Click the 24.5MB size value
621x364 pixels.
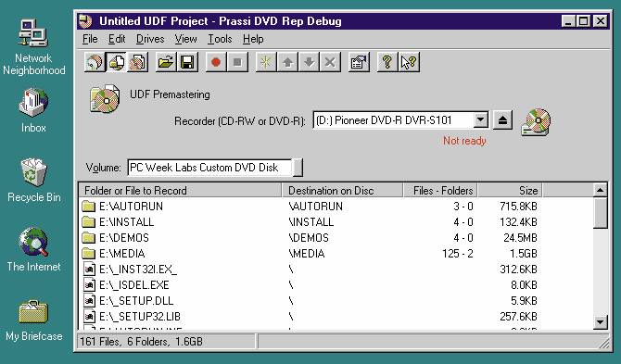click(520, 238)
